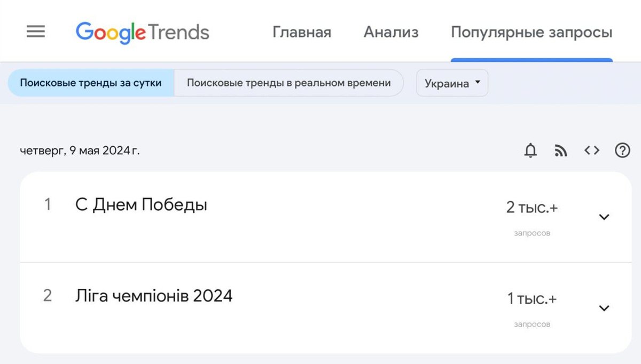Open the help question mark icon
Viewport: 641px width, 364px height.
pos(622,151)
